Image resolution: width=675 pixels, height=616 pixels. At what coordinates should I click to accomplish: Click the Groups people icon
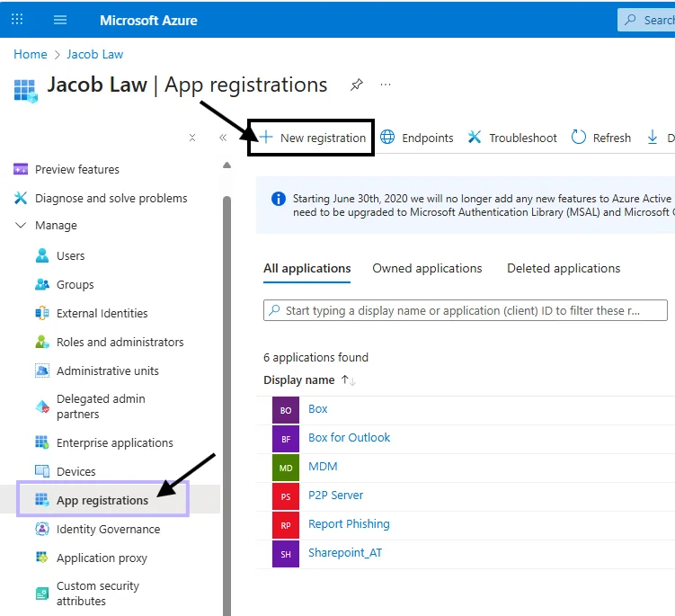coord(41,284)
